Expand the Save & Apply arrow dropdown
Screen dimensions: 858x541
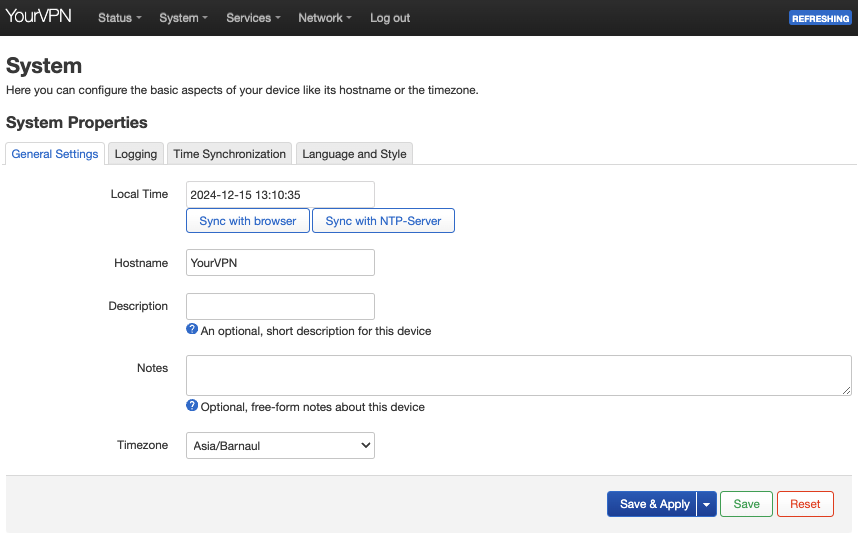pyautogui.click(x=707, y=505)
